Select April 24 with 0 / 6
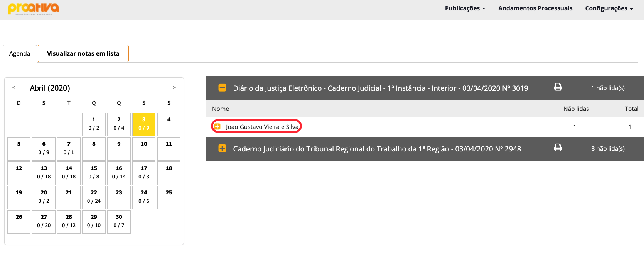This screenshot has height=260, width=644. pyautogui.click(x=144, y=197)
